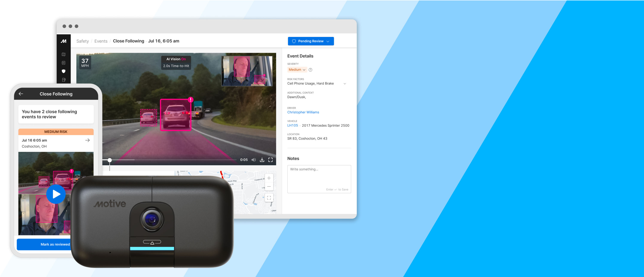Open the Pending Review status dropdown

click(x=311, y=41)
